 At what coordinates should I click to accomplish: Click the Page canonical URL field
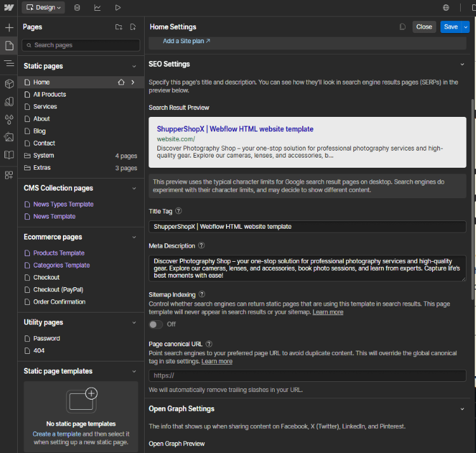[x=307, y=375]
